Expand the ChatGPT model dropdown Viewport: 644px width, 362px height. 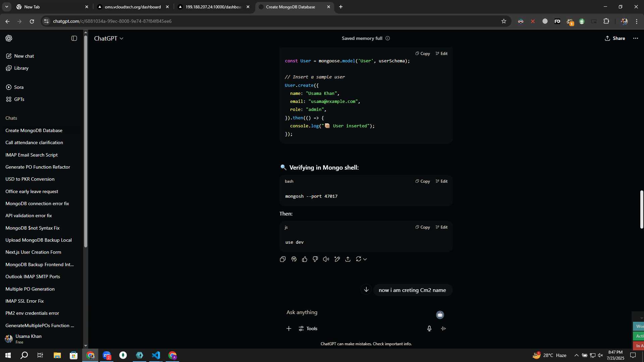click(x=109, y=39)
